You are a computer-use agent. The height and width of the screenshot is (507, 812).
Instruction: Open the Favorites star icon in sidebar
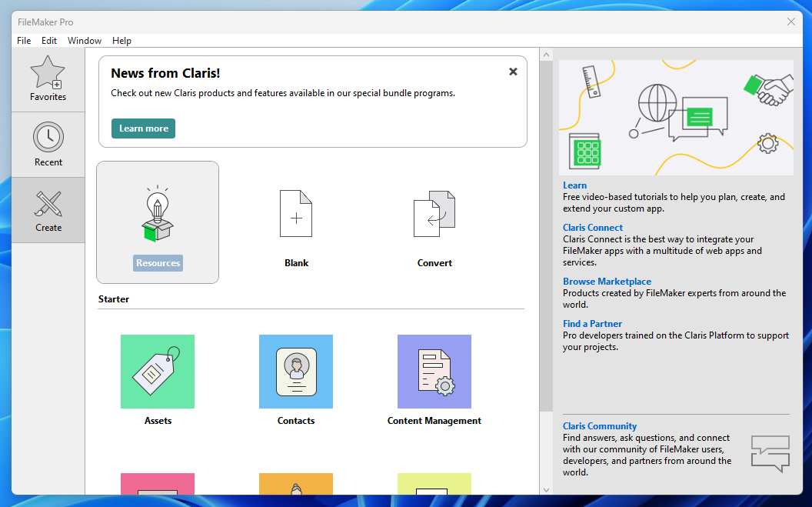[x=48, y=72]
